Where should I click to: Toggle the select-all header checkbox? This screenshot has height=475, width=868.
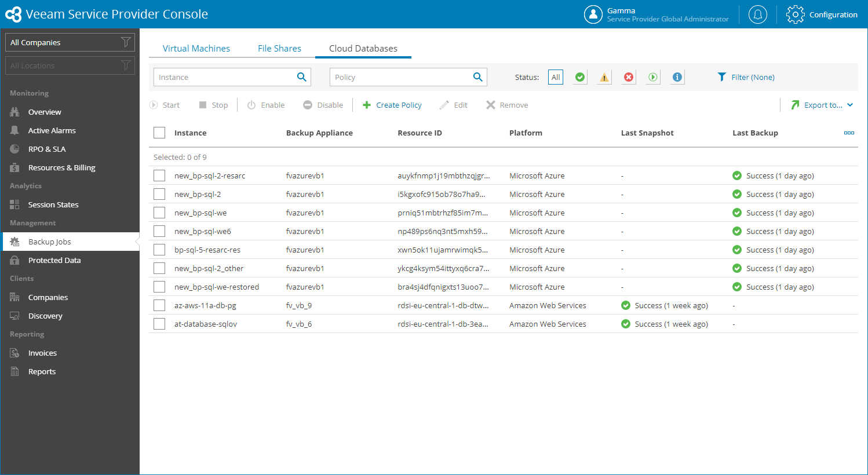point(159,133)
